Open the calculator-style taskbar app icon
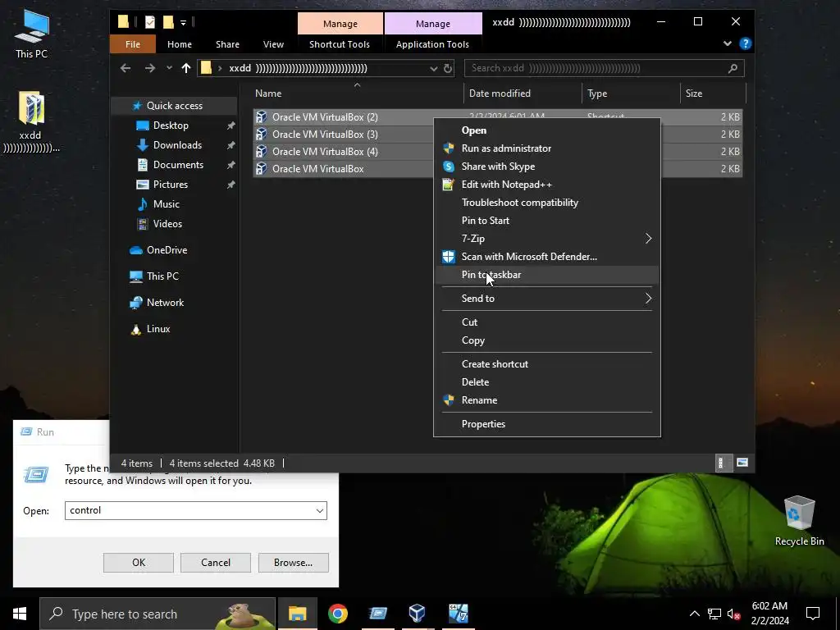The width and height of the screenshot is (840, 630). tap(458, 614)
